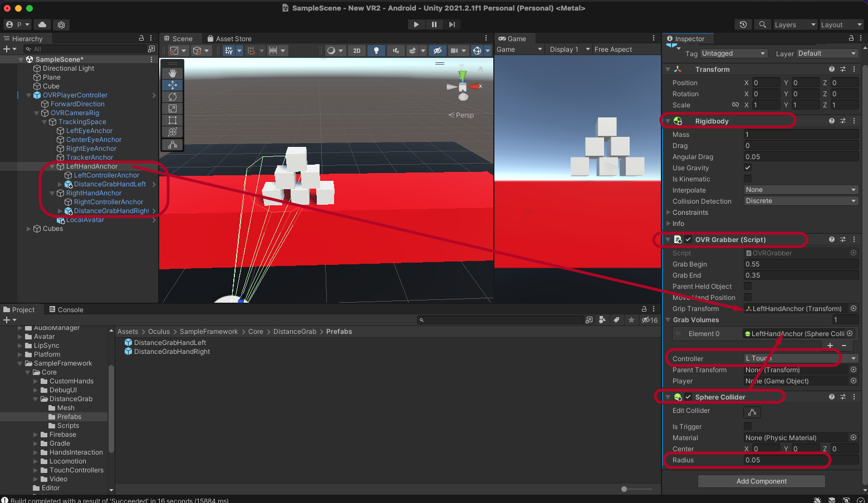Toggle scene visibility hidden-eye icon
The width and height of the screenshot is (868, 503).
click(x=438, y=51)
